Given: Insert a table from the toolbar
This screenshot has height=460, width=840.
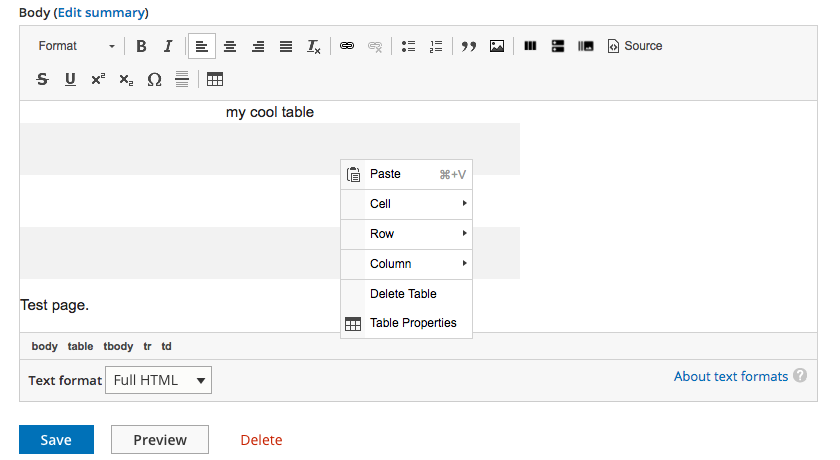Looking at the screenshot, I should [x=215, y=79].
